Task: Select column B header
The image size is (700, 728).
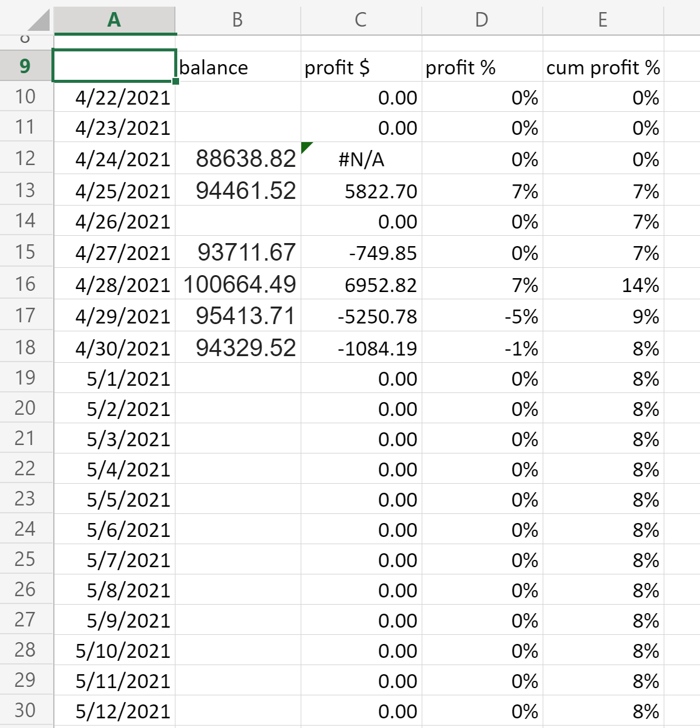Action: [238, 20]
